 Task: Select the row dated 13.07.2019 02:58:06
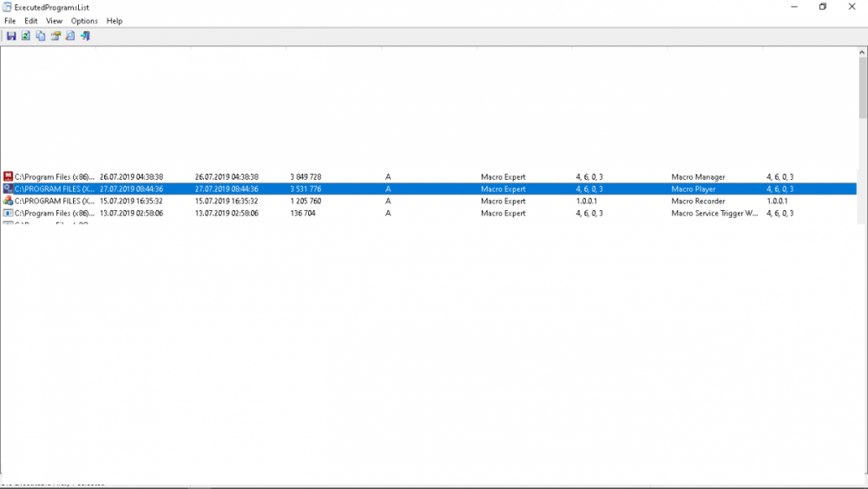click(x=131, y=214)
